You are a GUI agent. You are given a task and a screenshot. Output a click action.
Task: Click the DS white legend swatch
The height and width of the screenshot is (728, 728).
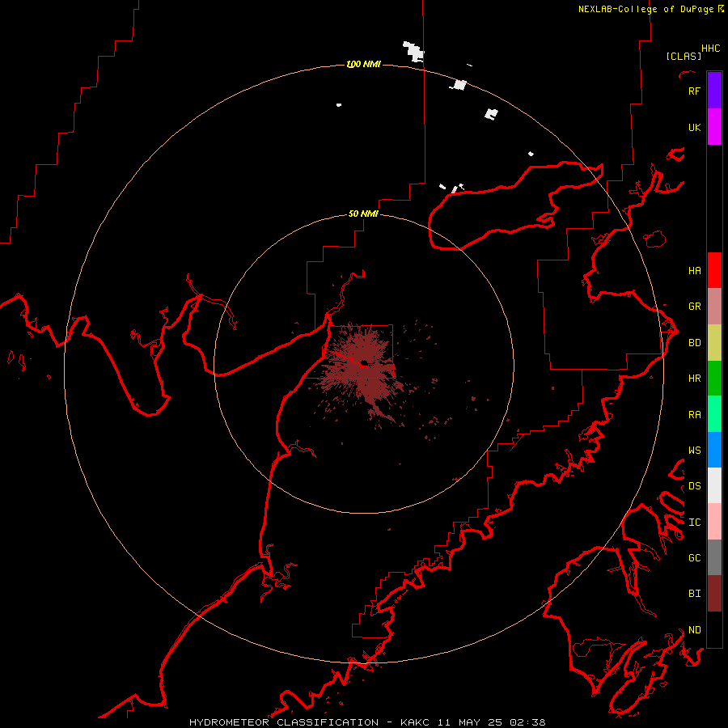[x=714, y=485]
